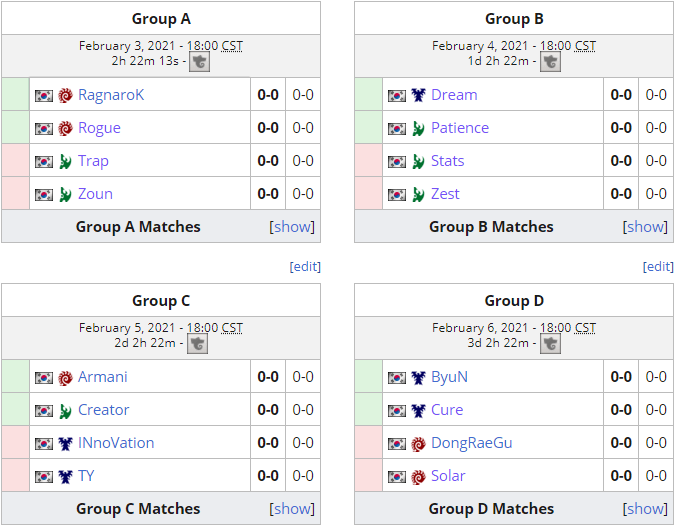
Task: Open Rogue's player page
Action: 99,128
